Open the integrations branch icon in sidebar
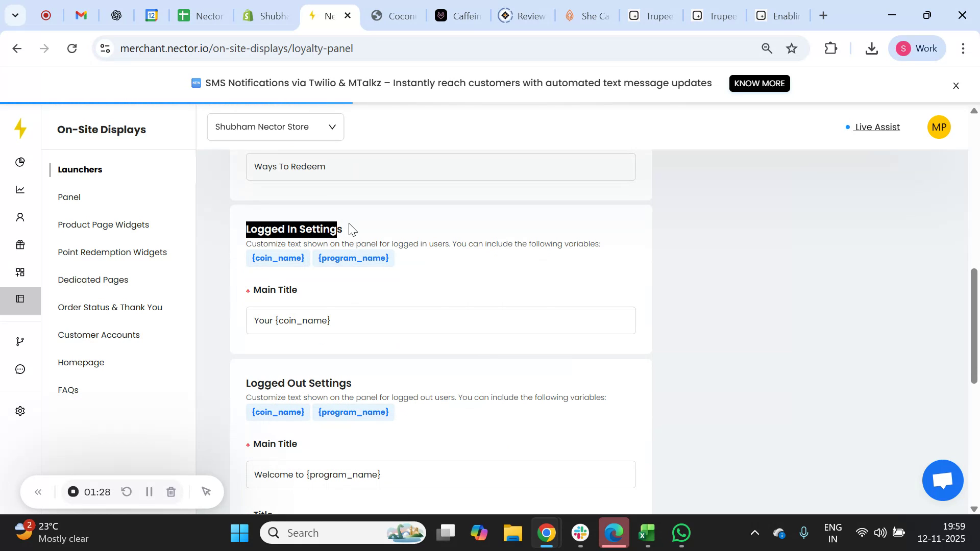The width and height of the screenshot is (980, 551). tap(20, 341)
